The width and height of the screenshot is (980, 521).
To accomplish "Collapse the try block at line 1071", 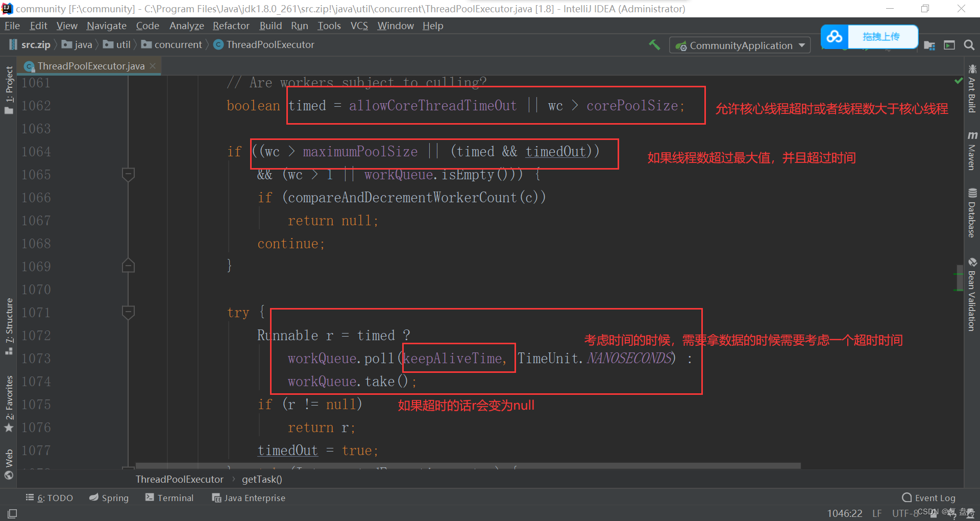I will [x=129, y=312].
